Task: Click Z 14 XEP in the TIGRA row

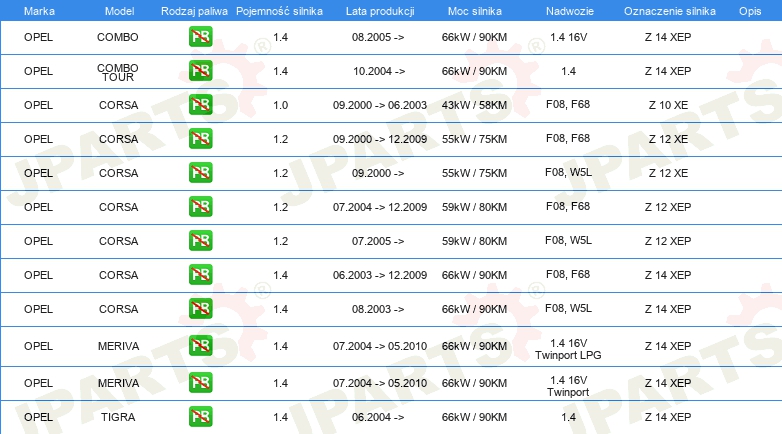Action: 668,417
